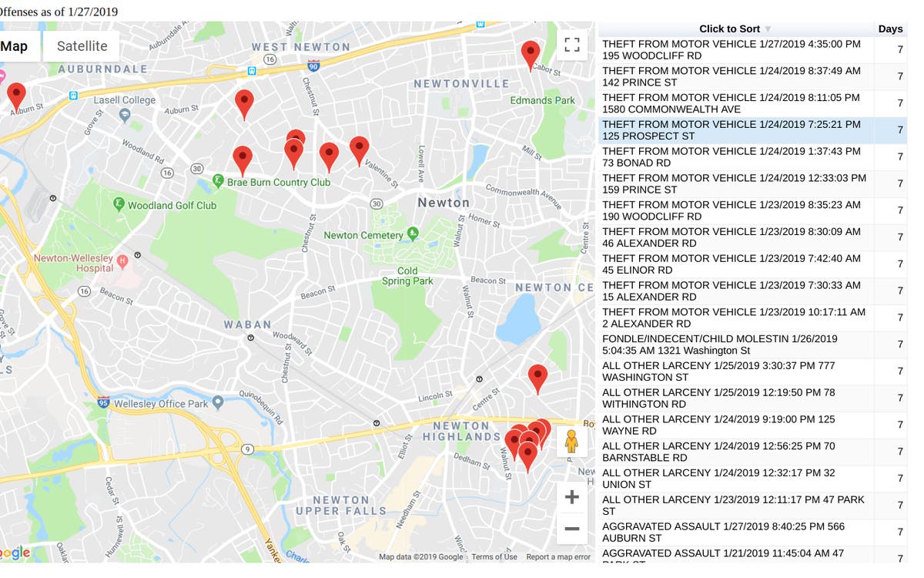Select the 125 Prospect St theft row
The height and width of the screenshot is (578, 924).
[x=735, y=130]
